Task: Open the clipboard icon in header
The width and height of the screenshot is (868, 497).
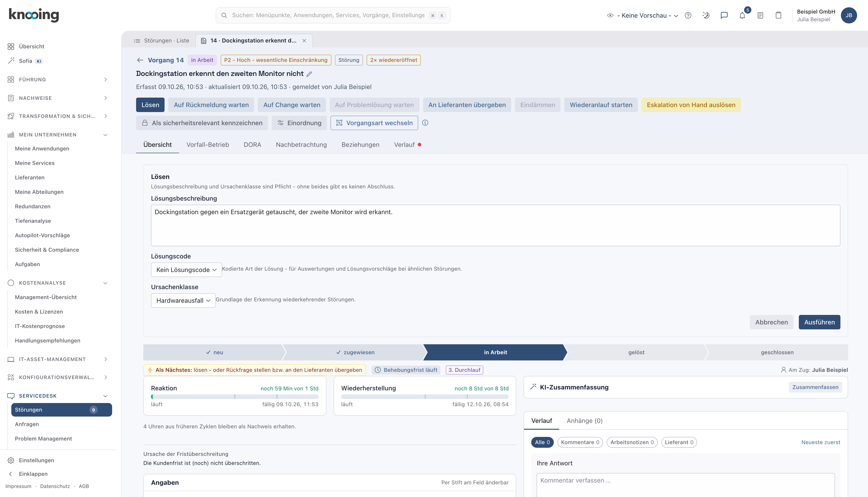Action: (778, 15)
